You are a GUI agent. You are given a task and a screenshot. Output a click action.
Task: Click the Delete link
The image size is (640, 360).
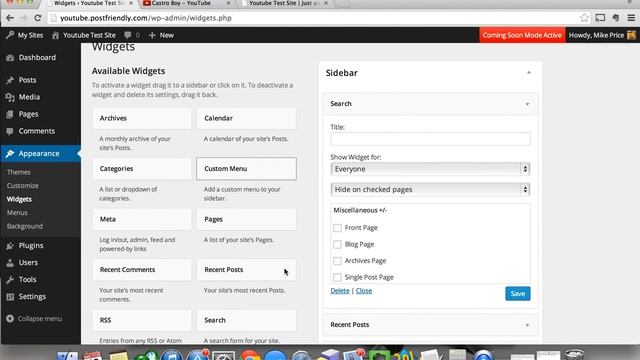340,291
